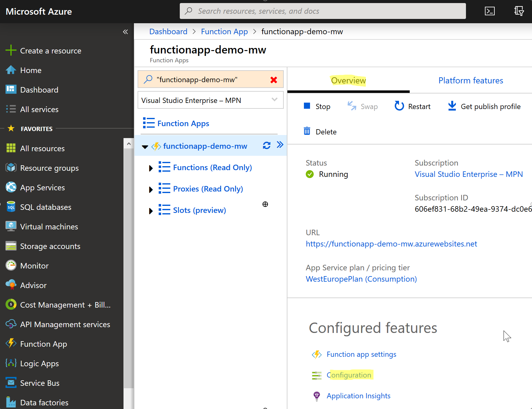Click the Create a resource plus icon
Viewport: 532px width, 409px height.
(x=11, y=50)
